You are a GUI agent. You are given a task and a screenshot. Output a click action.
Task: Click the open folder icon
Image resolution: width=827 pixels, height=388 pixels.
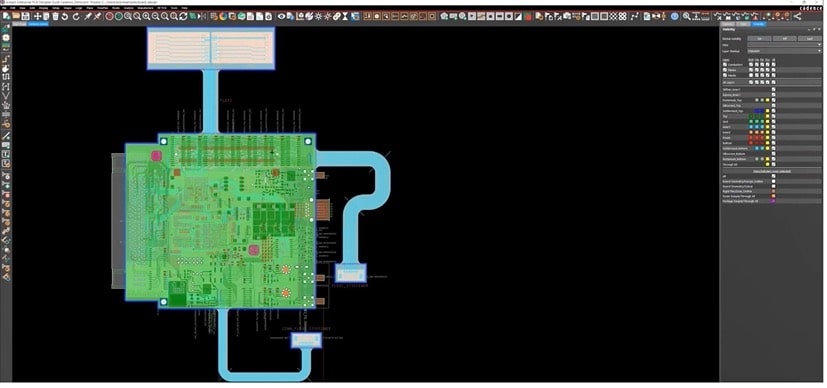[x=16, y=16]
